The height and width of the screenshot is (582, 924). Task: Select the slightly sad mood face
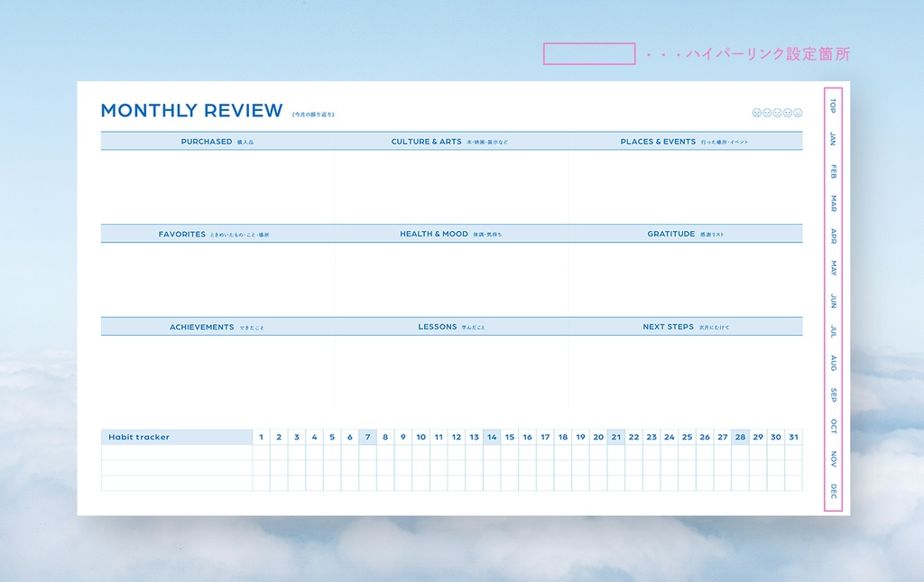pos(767,113)
